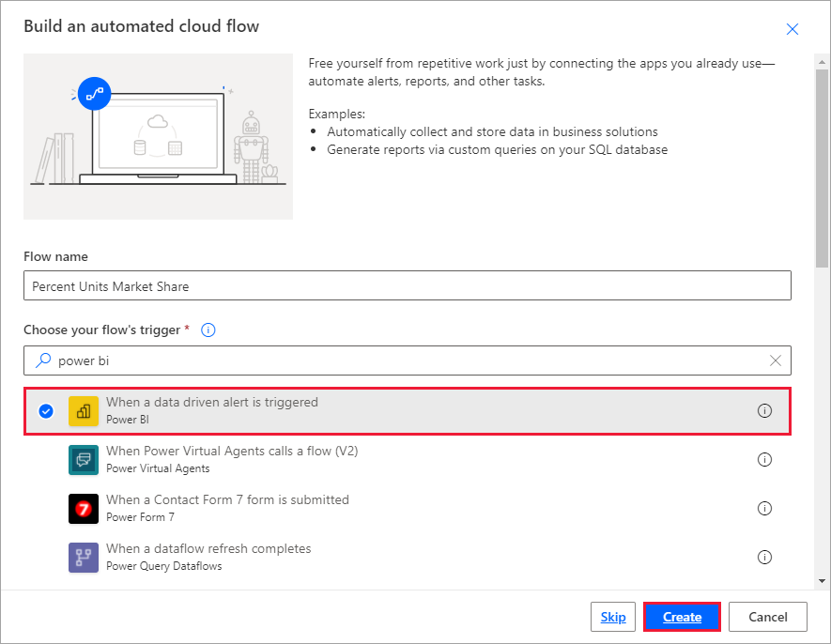
Task: Click the Cancel button
Action: click(767, 617)
